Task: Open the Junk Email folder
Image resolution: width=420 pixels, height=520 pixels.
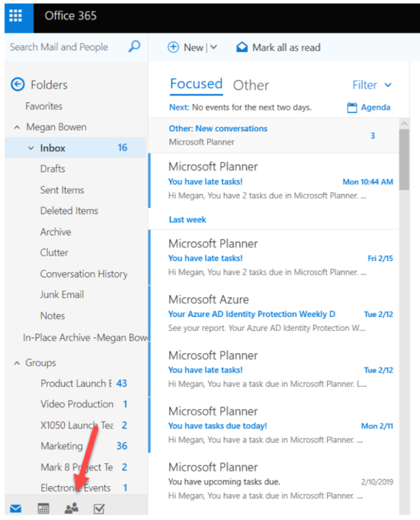Action: (62, 294)
